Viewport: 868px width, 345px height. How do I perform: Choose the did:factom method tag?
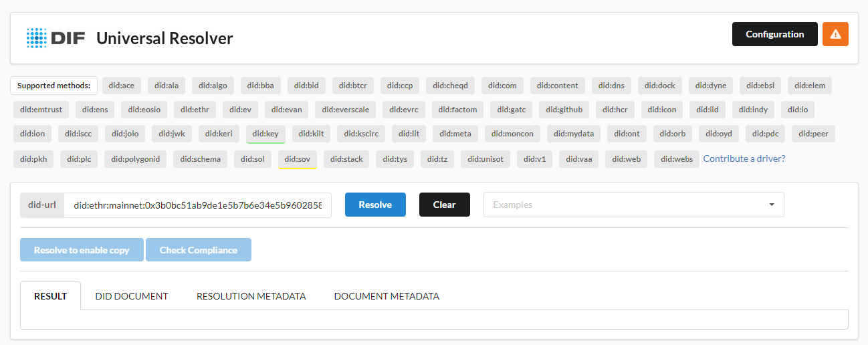click(458, 110)
